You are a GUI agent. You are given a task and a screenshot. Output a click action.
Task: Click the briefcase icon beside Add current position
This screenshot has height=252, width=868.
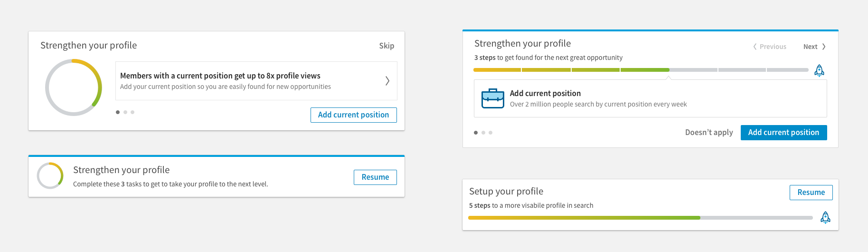tap(492, 98)
